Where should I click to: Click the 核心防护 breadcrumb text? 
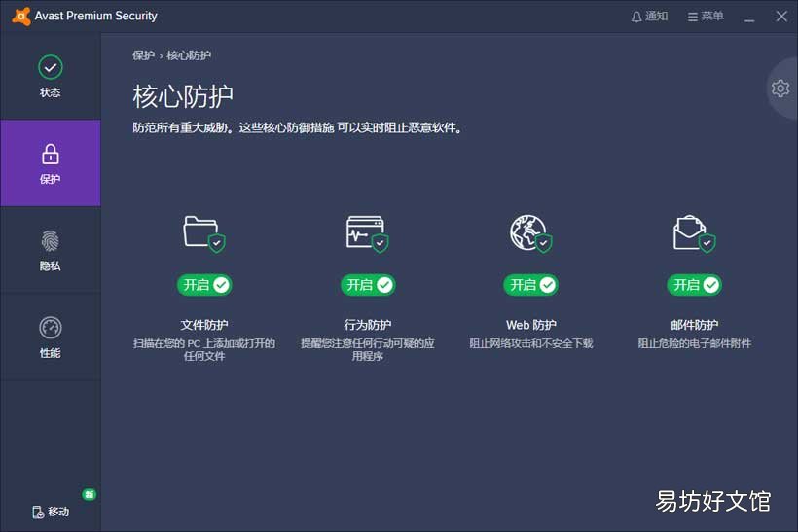189,55
